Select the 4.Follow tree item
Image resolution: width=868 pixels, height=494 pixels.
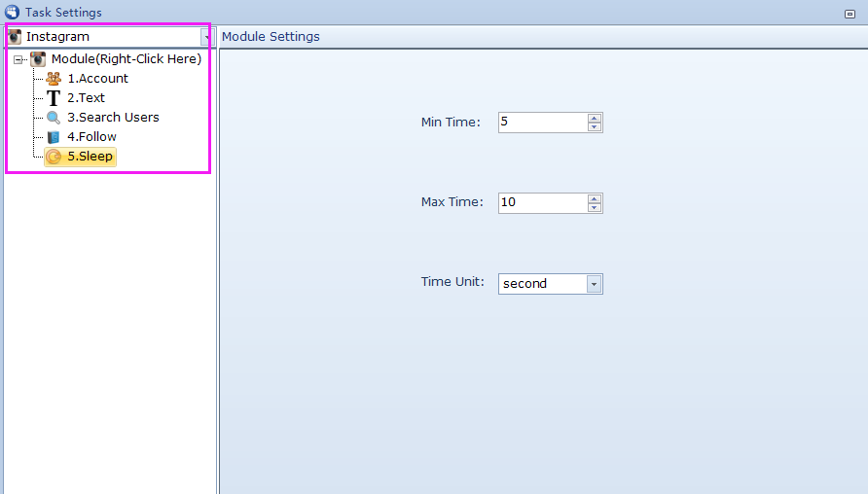click(x=91, y=137)
